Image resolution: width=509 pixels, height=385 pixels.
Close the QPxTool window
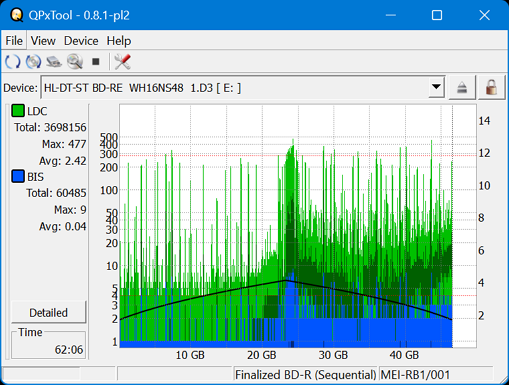[484, 15]
